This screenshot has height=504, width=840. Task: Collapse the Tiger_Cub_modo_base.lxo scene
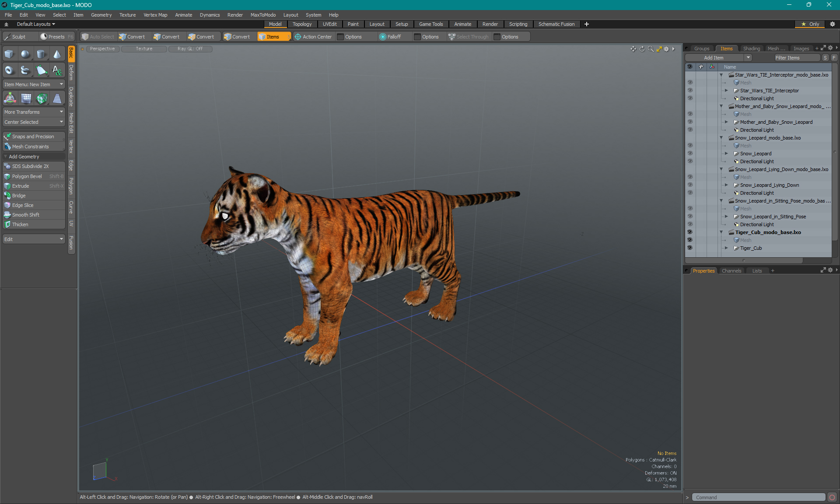721,232
